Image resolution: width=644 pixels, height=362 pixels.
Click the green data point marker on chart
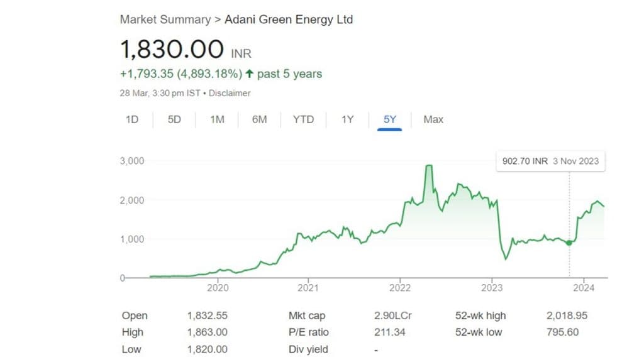pos(569,243)
